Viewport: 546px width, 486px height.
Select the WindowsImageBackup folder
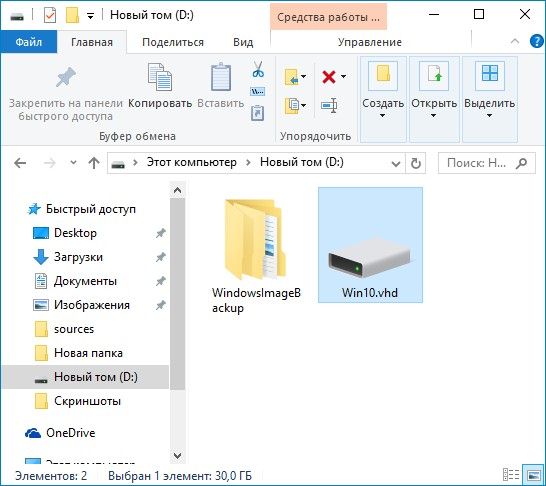coord(257,256)
